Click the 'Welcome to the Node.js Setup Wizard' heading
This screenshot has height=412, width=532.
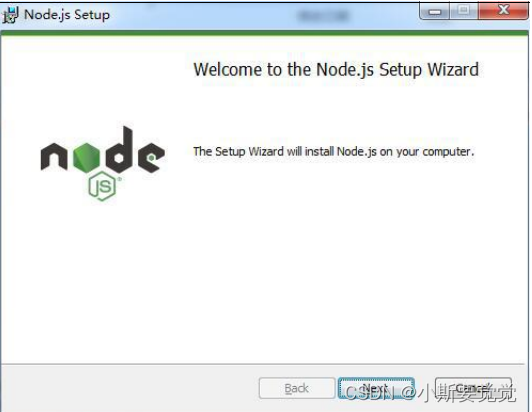pyautogui.click(x=336, y=70)
